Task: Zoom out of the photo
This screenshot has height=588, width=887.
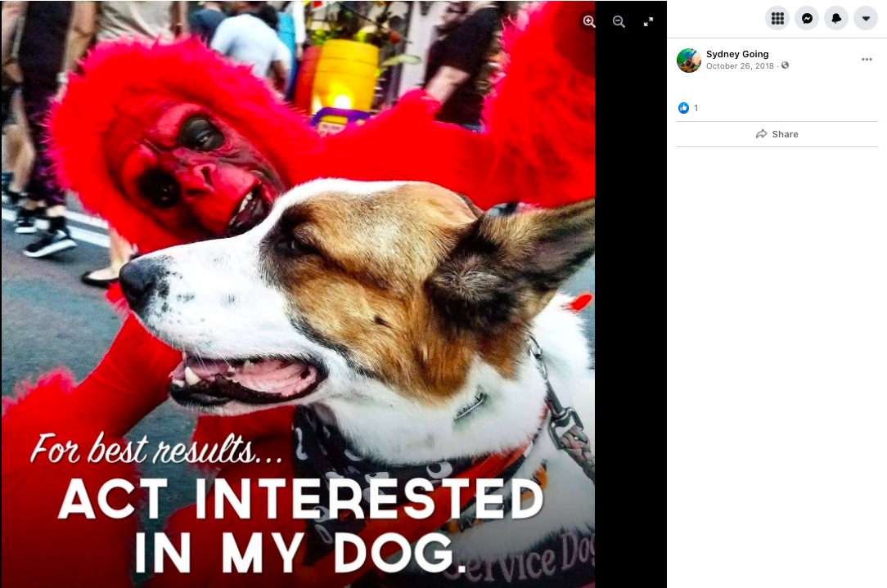Action: coord(619,21)
